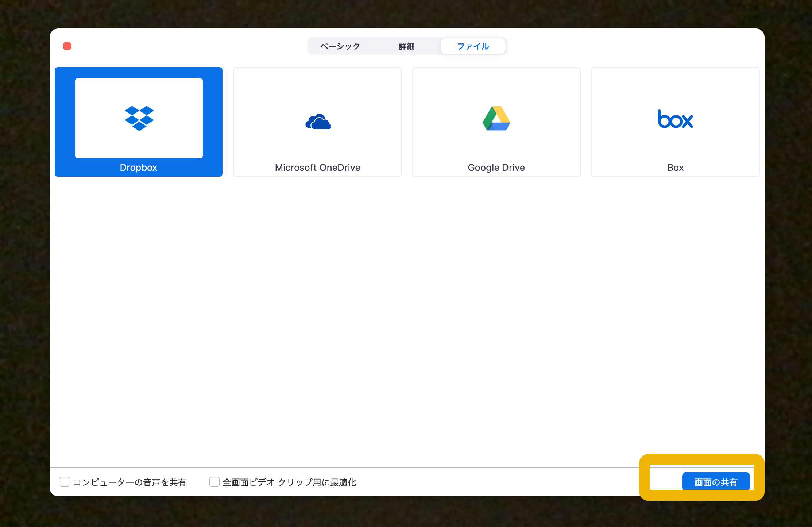Screen dimensions: 812x527
Task: Toggle computer audio sharing off
Action: click(x=65, y=482)
